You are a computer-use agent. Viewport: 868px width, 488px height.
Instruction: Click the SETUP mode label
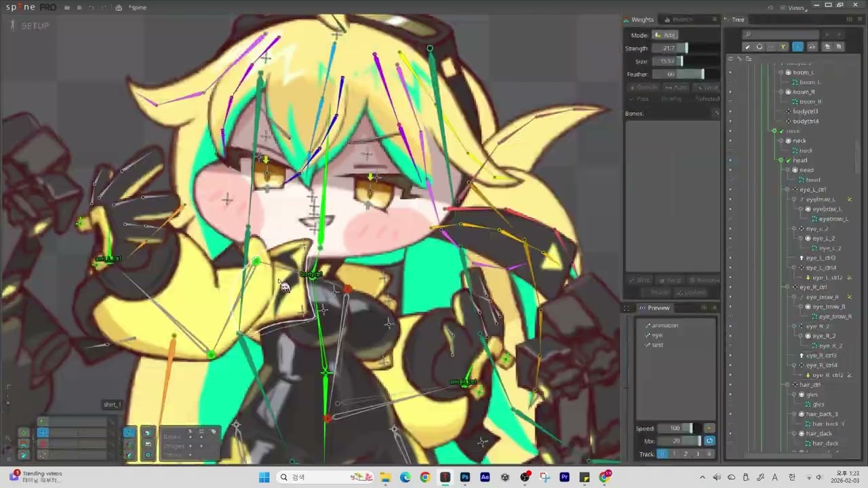click(x=35, y=26)
